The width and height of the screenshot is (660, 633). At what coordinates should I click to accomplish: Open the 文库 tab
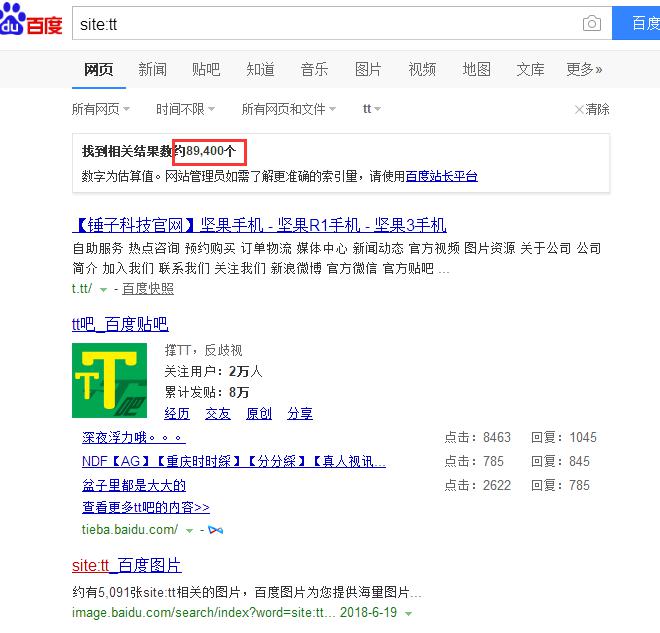click(x=530, y=69)
